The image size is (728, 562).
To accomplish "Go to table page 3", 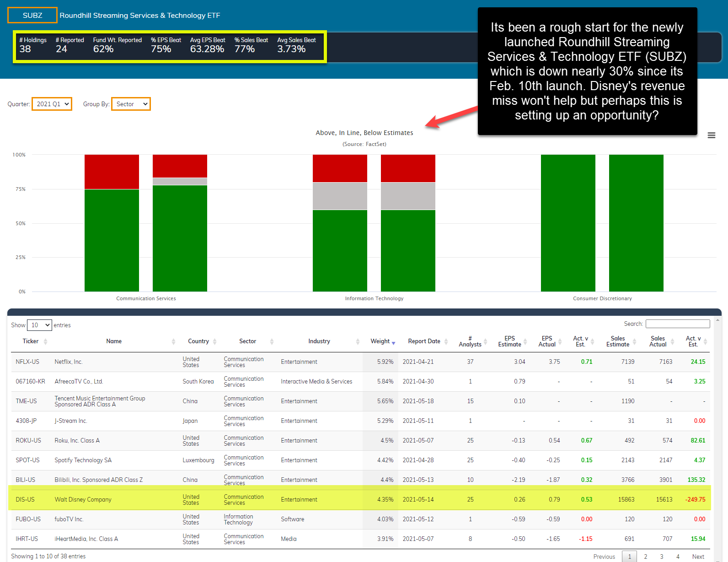I will [661, 557].
